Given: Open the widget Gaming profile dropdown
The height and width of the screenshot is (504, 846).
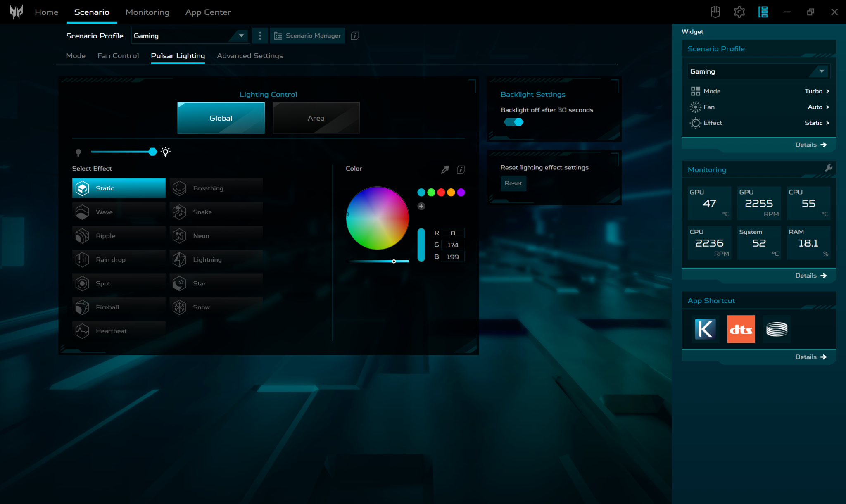Looking at the screenshot, I should (x=821, y=71).
